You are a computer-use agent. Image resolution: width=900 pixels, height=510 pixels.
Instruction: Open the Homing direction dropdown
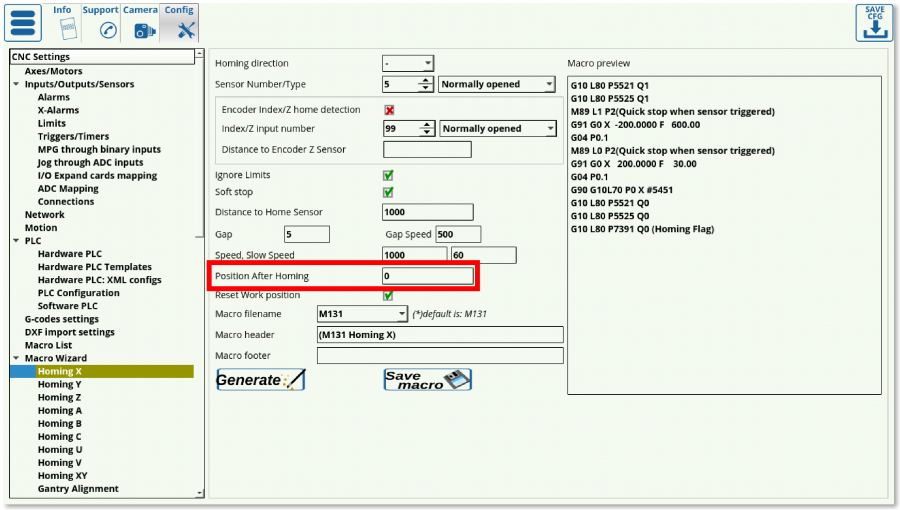click(408, 63)
